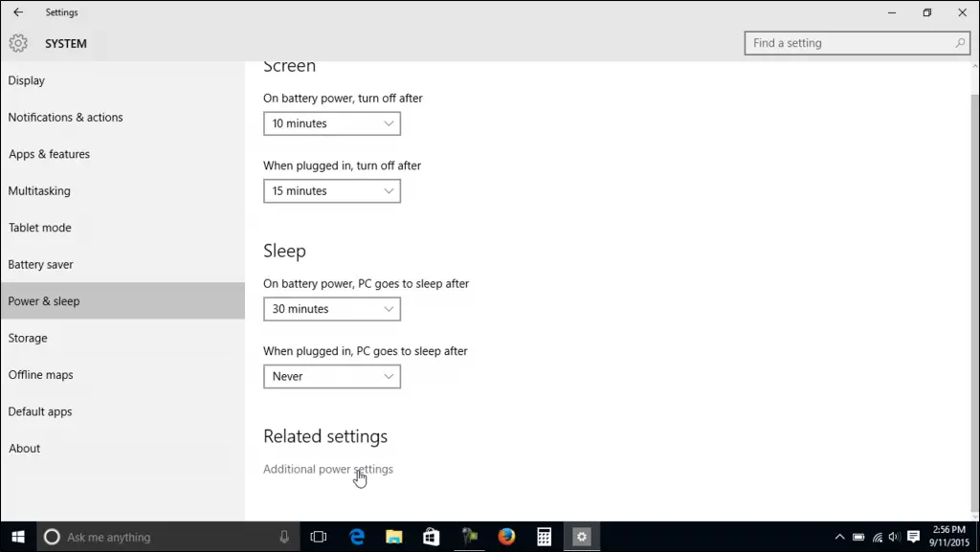Expand the 30 minutes sleep dropdown

click(x=332, y=309)
